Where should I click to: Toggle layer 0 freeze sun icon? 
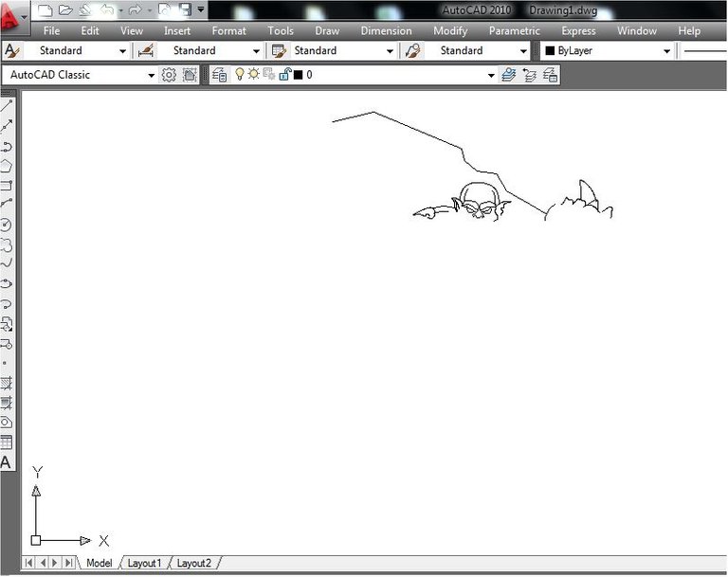point(253,74)
